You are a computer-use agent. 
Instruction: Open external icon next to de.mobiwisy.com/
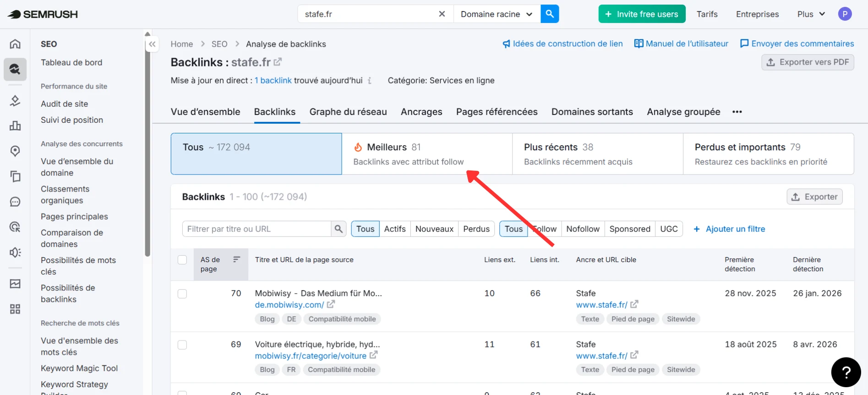click(331, 304)
